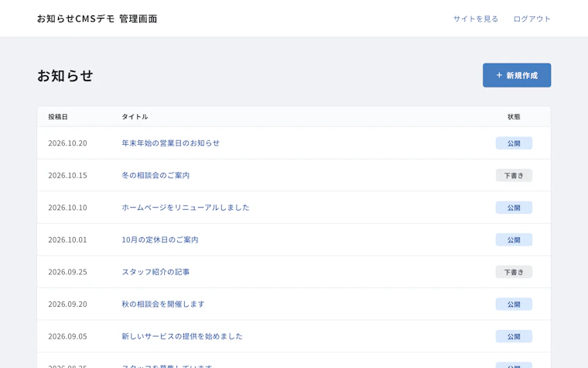Click the date 2026.10.01
The height and width of the screenshot is (368, 588).
tap(67, 239)
